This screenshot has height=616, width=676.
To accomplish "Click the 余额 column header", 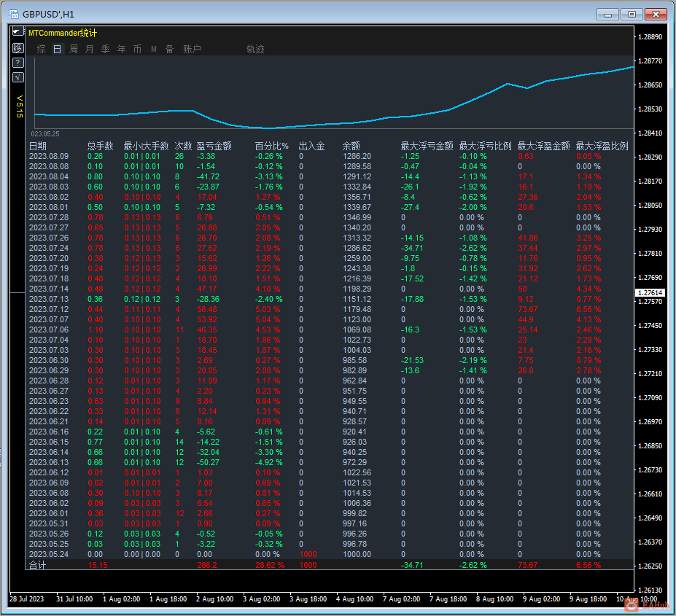I will 351,146.
